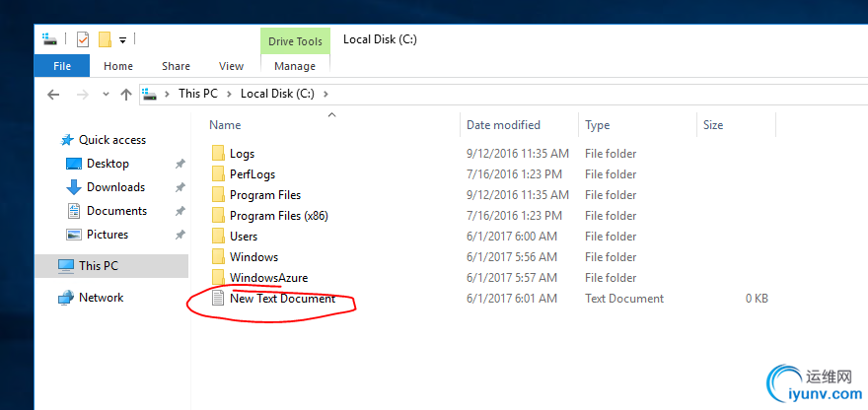
Task: Switch to the View ribbon tab
Action: pos(231,66)
